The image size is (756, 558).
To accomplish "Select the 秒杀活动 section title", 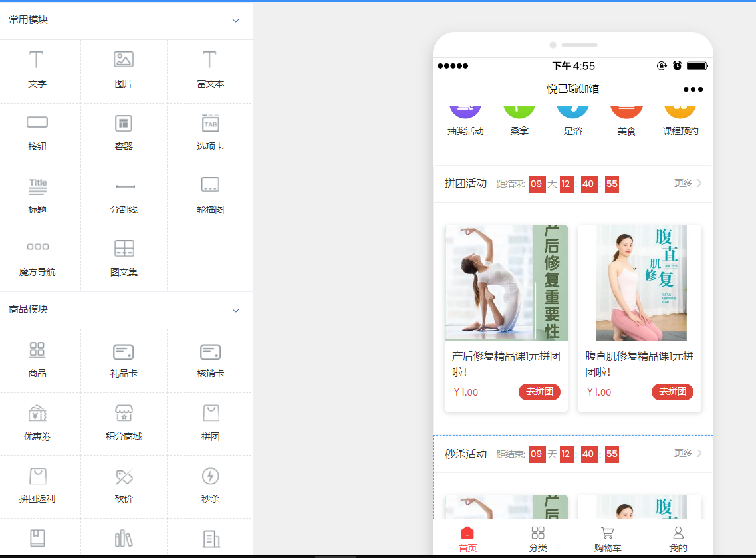I will coord(465,454).
